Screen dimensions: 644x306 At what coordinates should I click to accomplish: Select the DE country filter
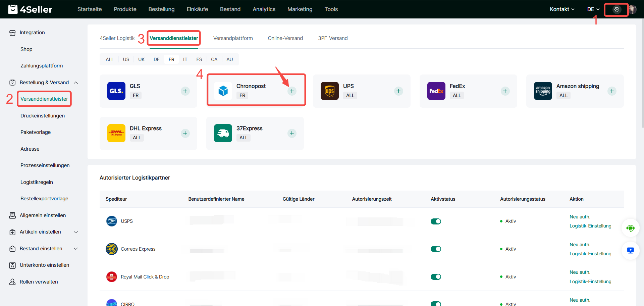156,59
